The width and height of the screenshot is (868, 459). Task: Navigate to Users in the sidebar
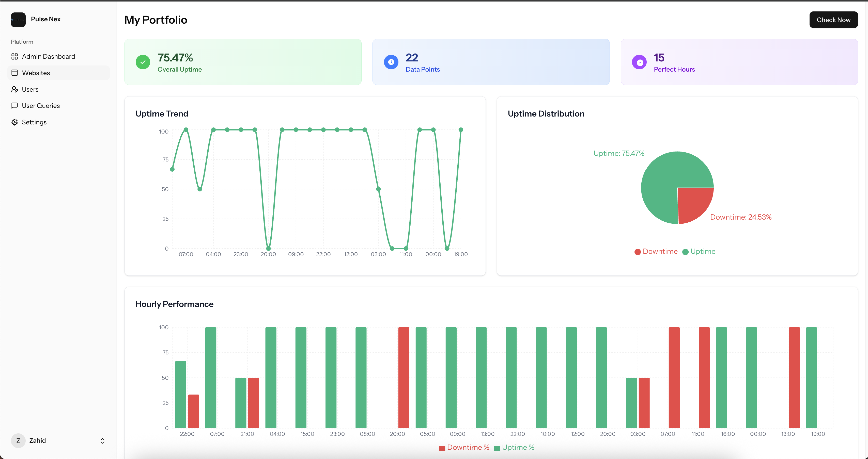click(30, 89)
